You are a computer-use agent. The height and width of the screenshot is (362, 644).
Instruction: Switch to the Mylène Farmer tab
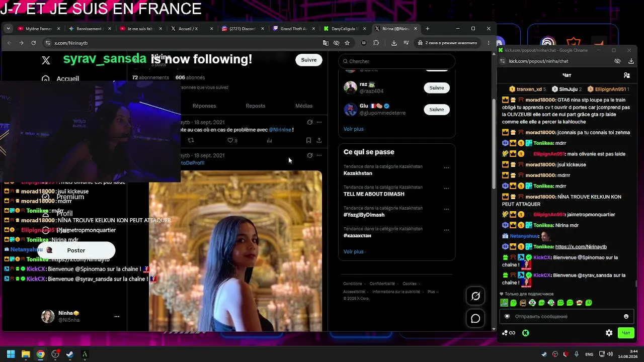[38, 29]
